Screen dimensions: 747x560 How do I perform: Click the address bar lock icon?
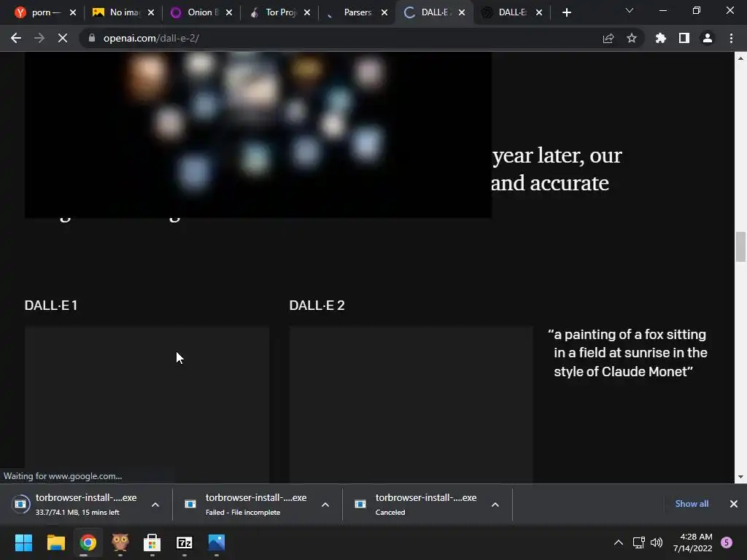click(91, 38)
